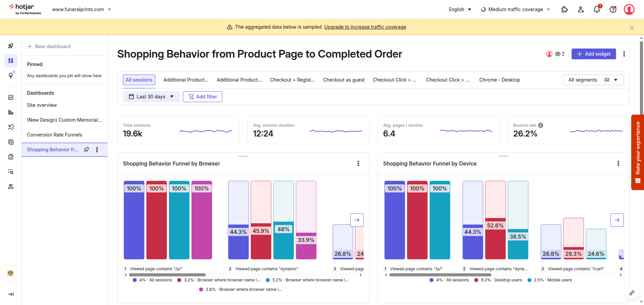Open the Surveys clipboard icon in sidebar
This screenshot has height=305, width=644.
coord(11,157)
